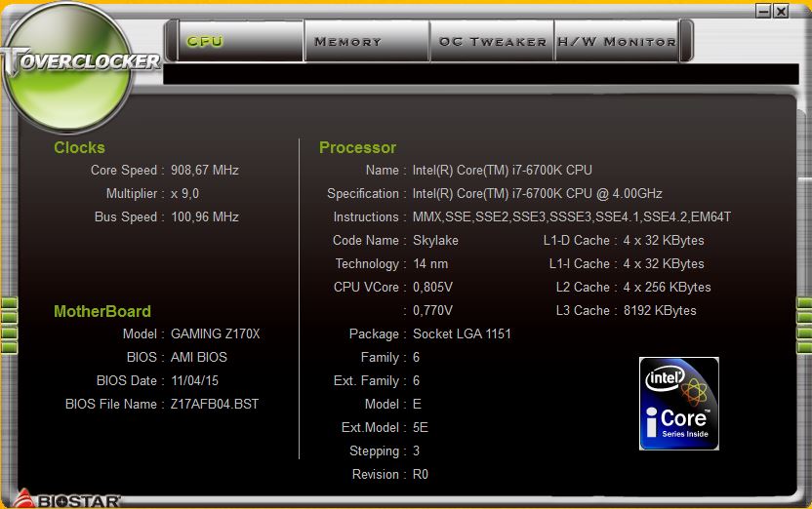Image resolution: width=812 pixels, height=509 pixels.
Task: Click the BIOS Date 11/04/15
Action: (x=195, y=380)
